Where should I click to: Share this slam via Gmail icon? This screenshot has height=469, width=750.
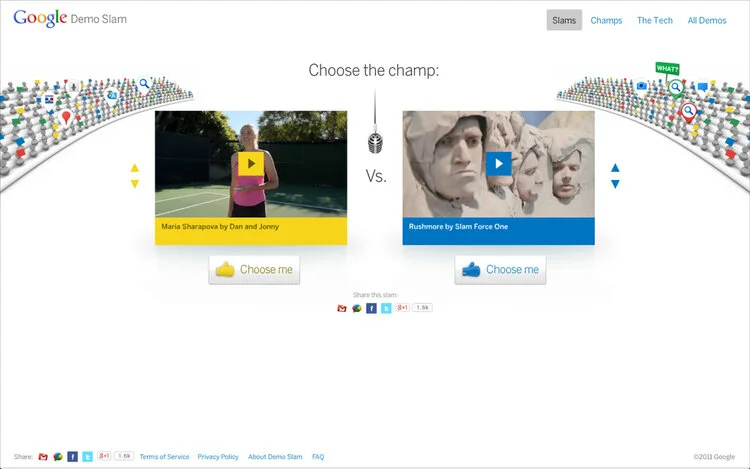[x=342, y=308]
